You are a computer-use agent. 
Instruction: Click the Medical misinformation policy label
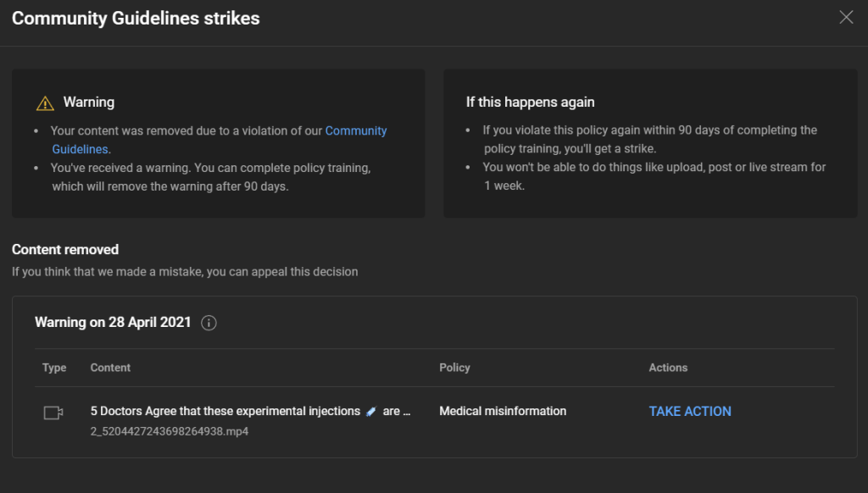(503, 411)
